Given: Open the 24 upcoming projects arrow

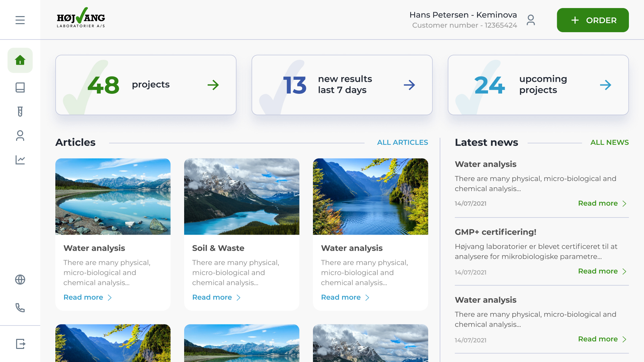Looking at the screenshot, I should tap(605, 85).
